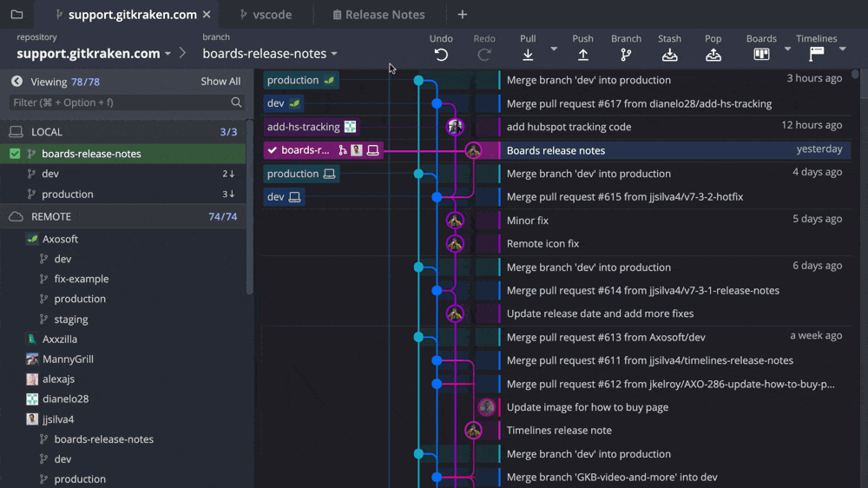Select commit 'Merge pull request #613 from Axosoft/dev'
The width and height of the screenshot is (868, 488).
606,337
